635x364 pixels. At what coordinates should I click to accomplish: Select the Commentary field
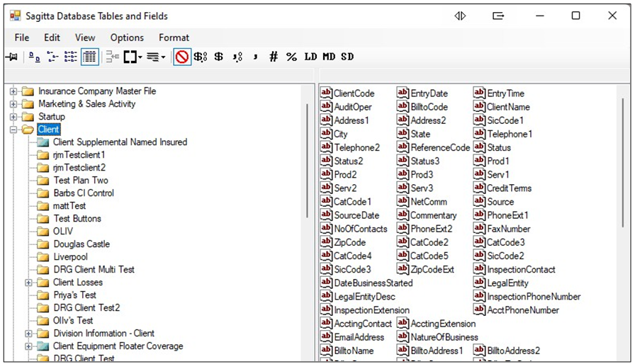click(x=433, y=215)
